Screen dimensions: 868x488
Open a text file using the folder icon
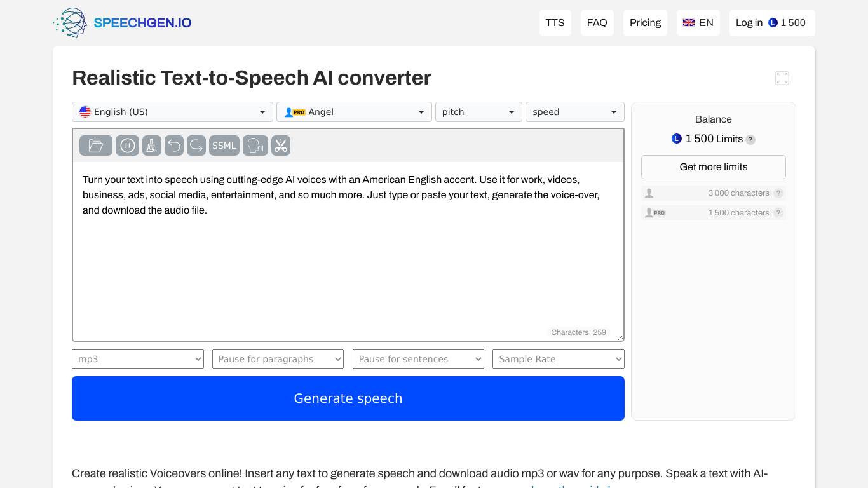pyautogui.click(x=95, y=146)
